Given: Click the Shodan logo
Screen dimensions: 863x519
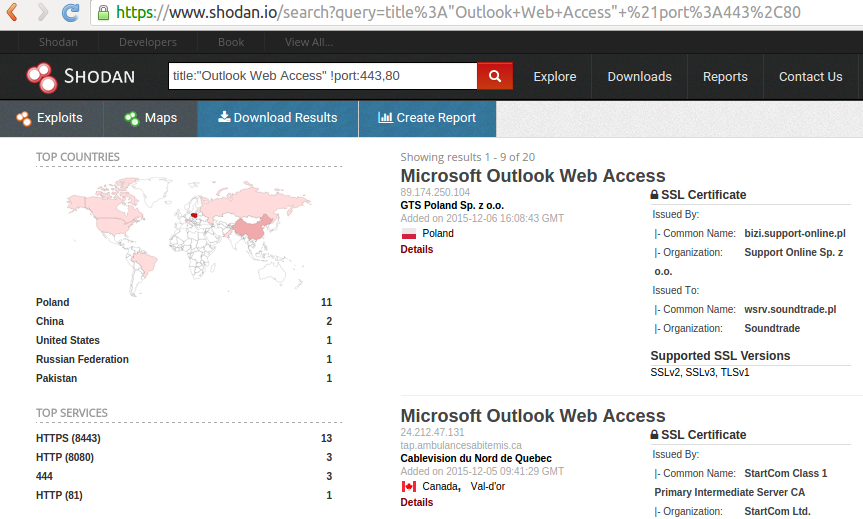Looking at the screenshot, I should point(80,77).
